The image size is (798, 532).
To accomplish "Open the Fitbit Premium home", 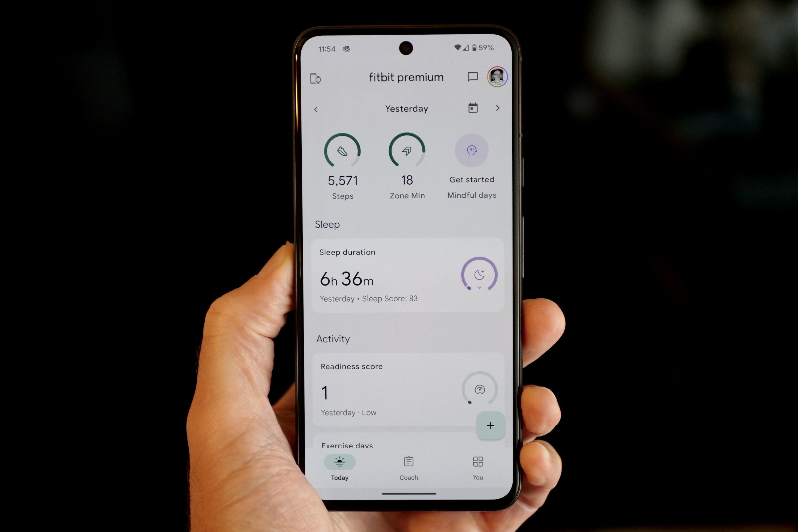I will [406, 77].
